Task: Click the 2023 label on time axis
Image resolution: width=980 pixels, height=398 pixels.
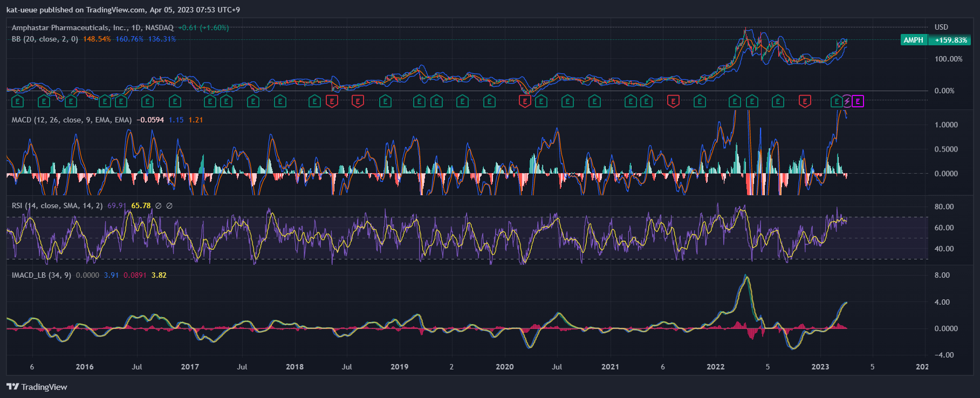Action: coord(820,367)
